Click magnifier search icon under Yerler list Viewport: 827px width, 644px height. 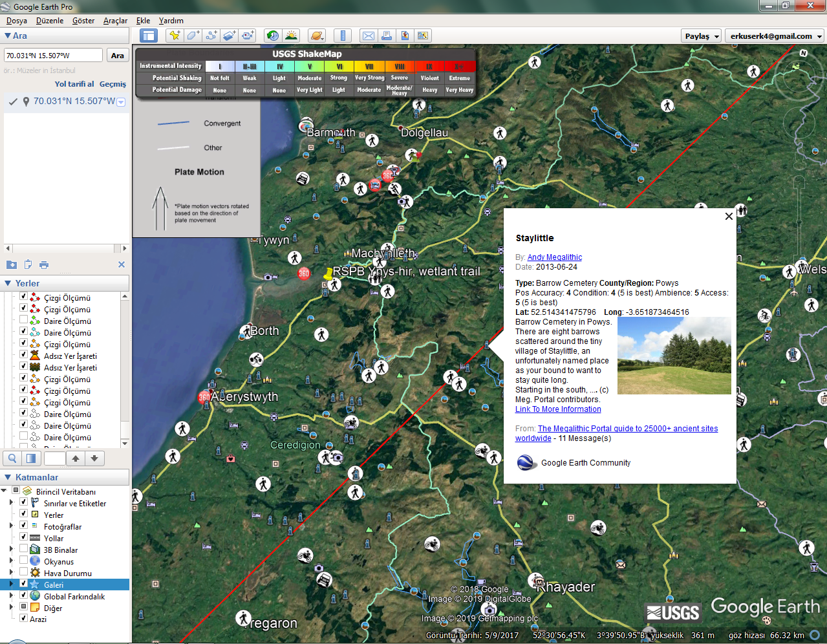(12, 458)
